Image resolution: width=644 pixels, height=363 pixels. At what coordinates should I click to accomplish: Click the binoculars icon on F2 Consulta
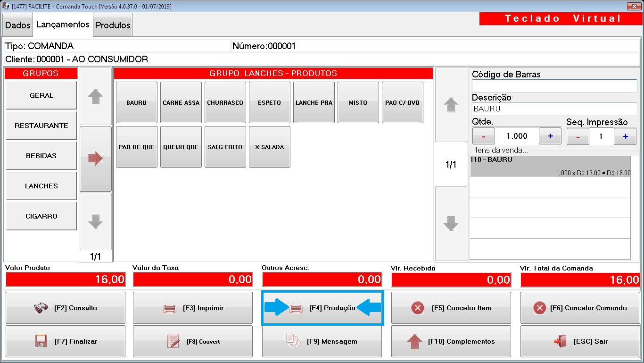point(41,308)
